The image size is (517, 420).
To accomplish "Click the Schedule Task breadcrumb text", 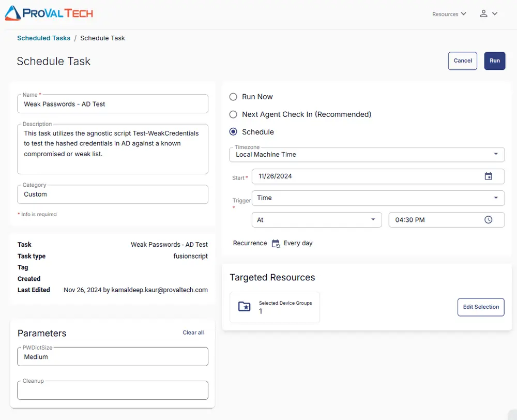I will click(x=102, y=38).
